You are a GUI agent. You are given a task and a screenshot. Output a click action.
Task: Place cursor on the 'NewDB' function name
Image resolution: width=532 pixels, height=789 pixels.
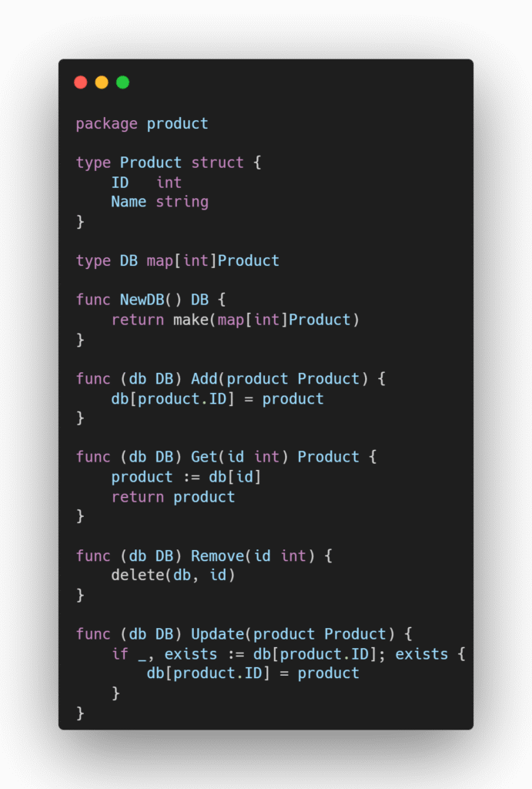(x=142, y=300)
